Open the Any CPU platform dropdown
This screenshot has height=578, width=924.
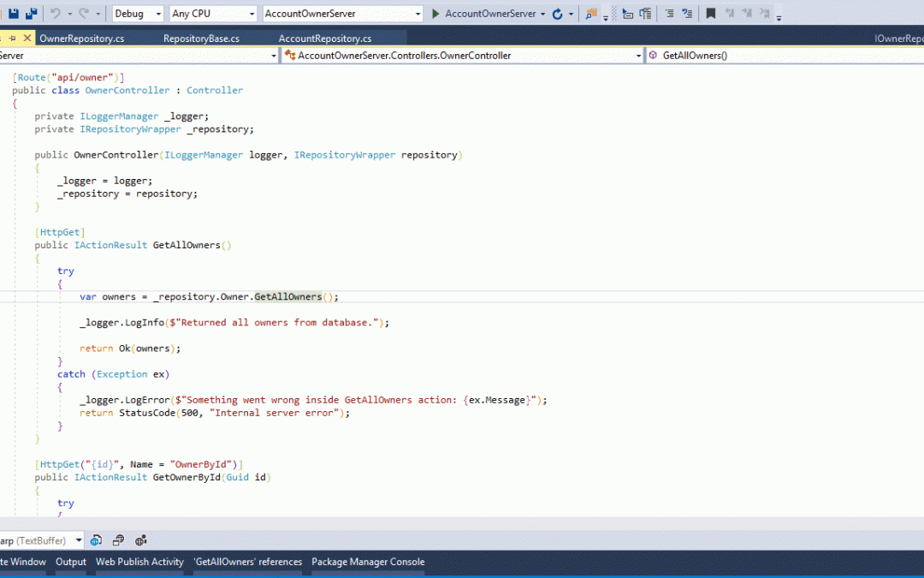point(213,14)
